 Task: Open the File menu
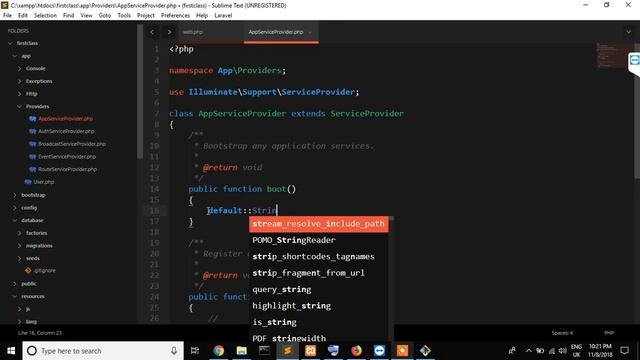7,16
